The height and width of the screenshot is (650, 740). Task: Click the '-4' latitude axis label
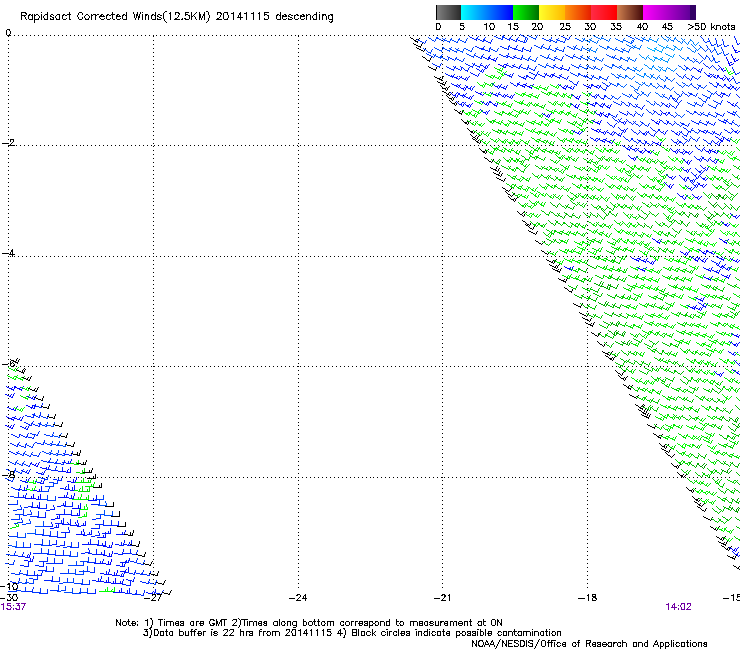(x=8, y=253)
